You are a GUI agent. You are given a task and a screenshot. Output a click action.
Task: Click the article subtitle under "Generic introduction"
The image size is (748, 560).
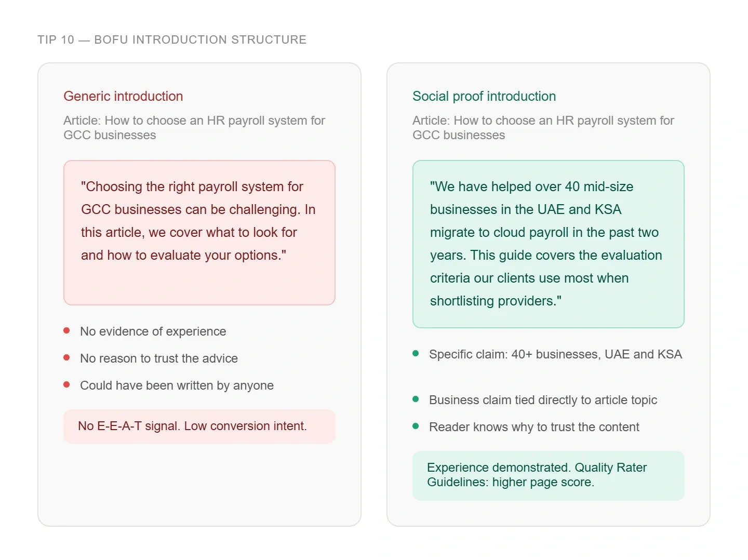(x=194, y=128)
